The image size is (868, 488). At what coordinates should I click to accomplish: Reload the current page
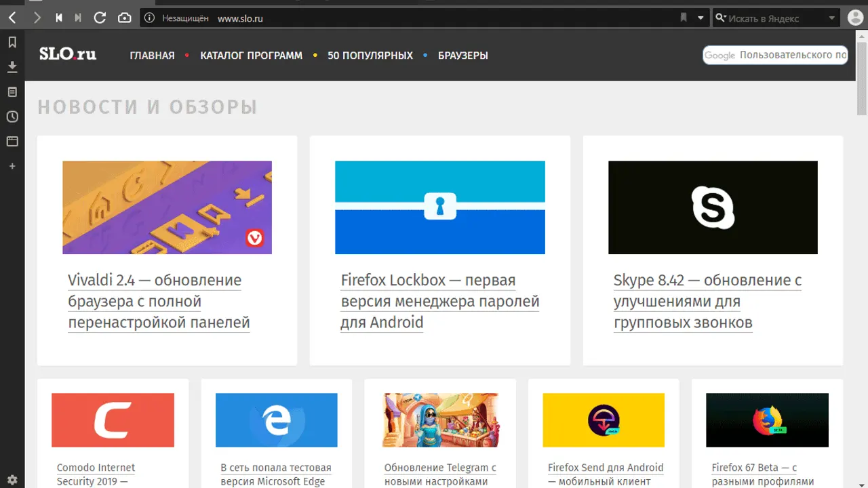[x=100, y=18]
